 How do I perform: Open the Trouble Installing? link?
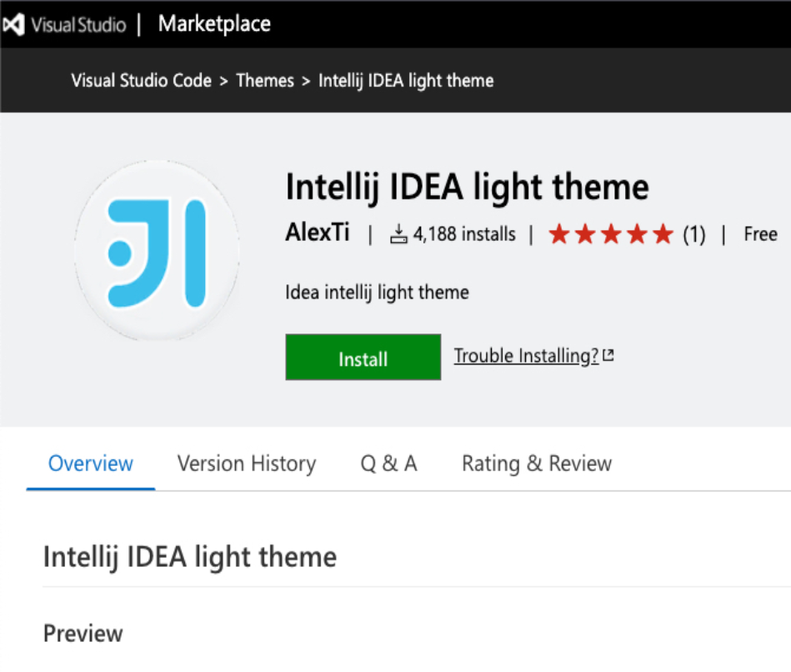(526, 357)
